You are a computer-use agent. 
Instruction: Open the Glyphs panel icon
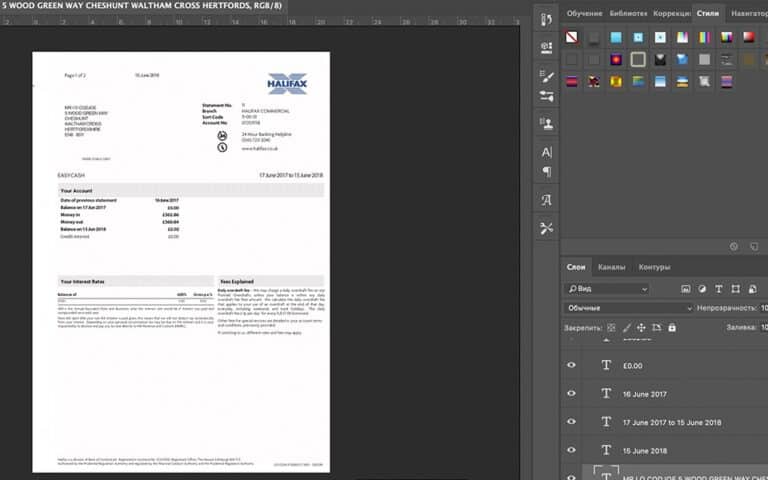coord(547,200)
